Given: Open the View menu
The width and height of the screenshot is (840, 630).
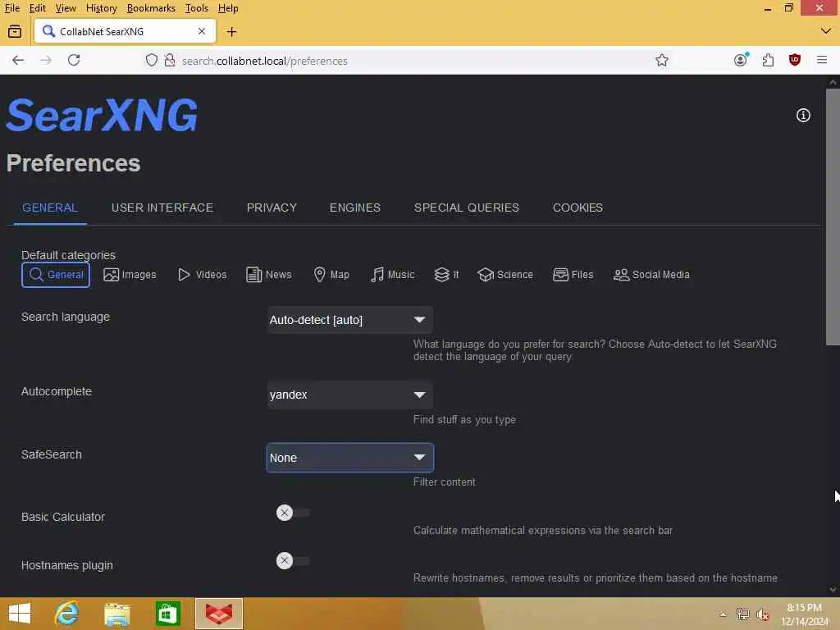Looking at the screenshot, I should point(66,8).
